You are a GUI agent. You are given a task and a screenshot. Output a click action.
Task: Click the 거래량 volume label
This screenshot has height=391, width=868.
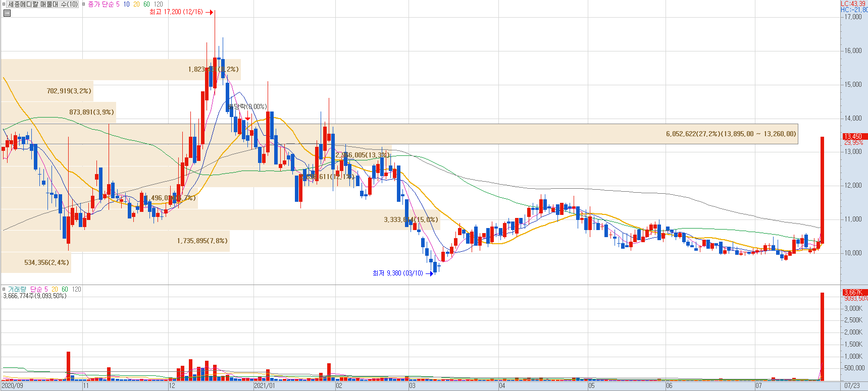pos(17,289)
